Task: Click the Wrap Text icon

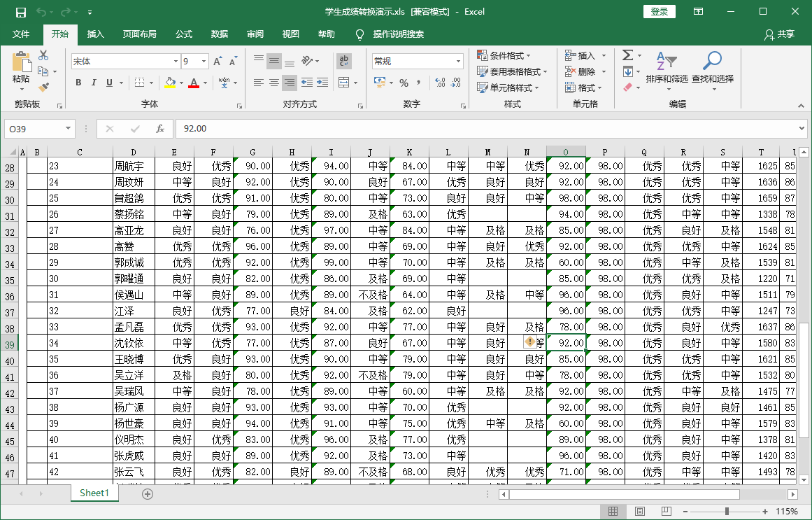Action: (x=344, y=61)
